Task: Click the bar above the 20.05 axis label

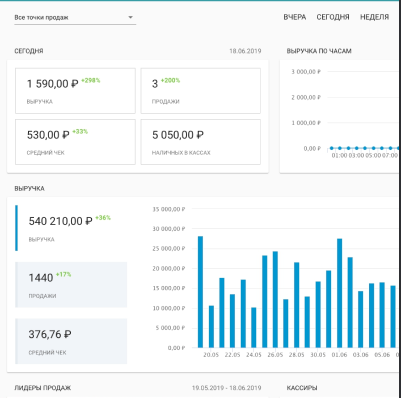Action: (x=211, y=327)
